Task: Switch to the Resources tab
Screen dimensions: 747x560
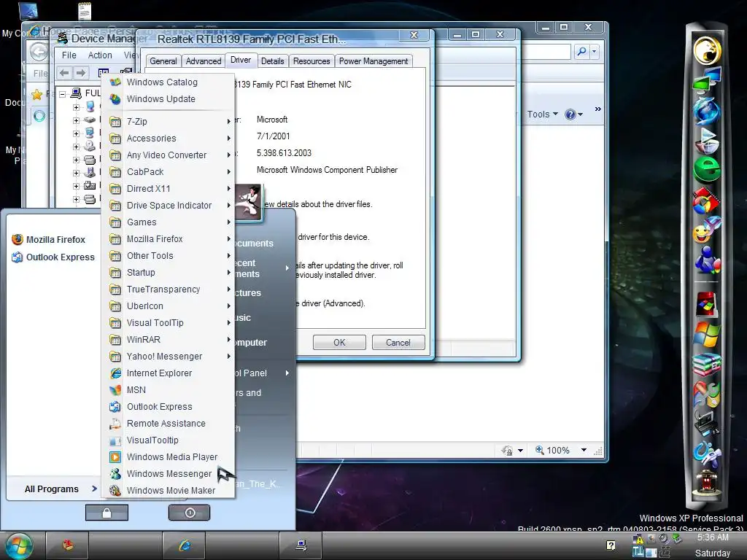Action: click(311, 61)
